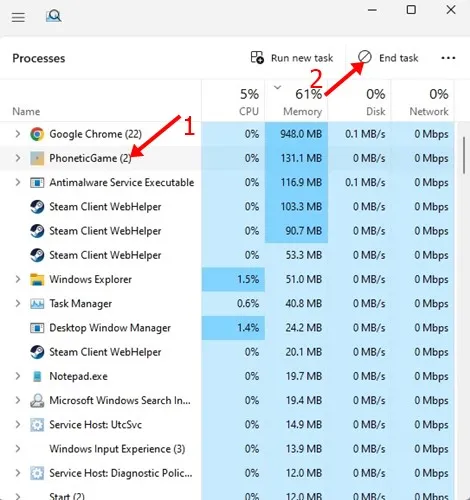Click the Task Manager search icon
Image resolution: width=470 pixels, height=500 pixels.
53,16
